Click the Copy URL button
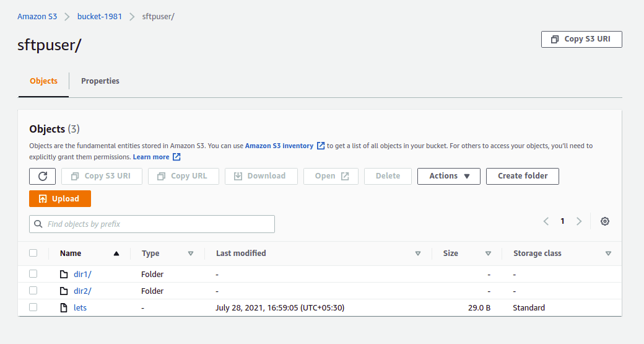This screenshot has height=344, width=644. 183,176
